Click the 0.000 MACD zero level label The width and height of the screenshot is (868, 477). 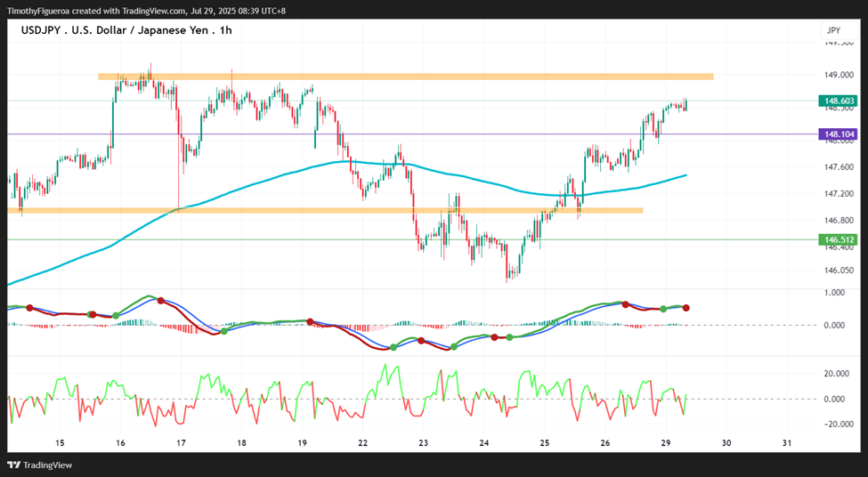tap(834, 325)
